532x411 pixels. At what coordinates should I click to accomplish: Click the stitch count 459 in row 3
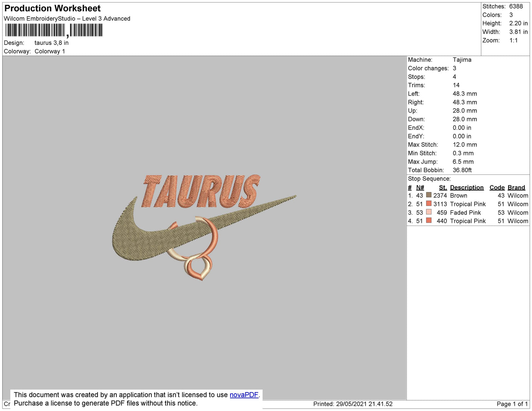442,213
